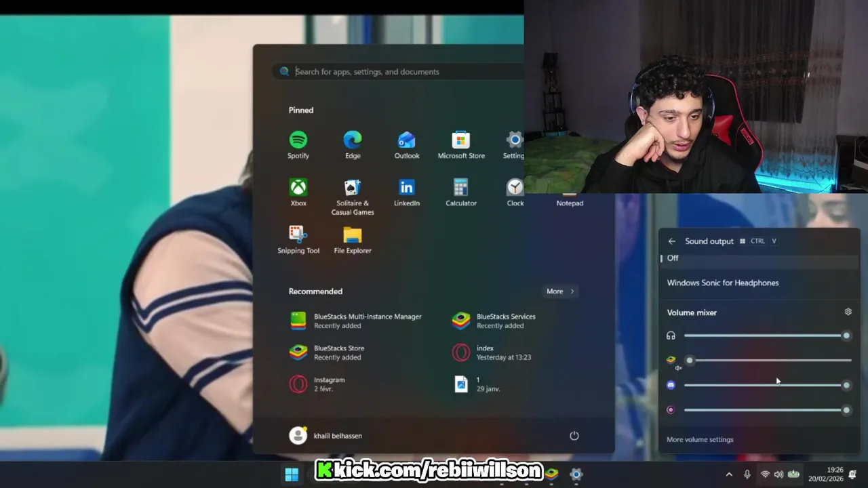Viewport: 868px width, 488px height.
Task: Click the speaker volume tray icon
Action: tap(778, 475)
